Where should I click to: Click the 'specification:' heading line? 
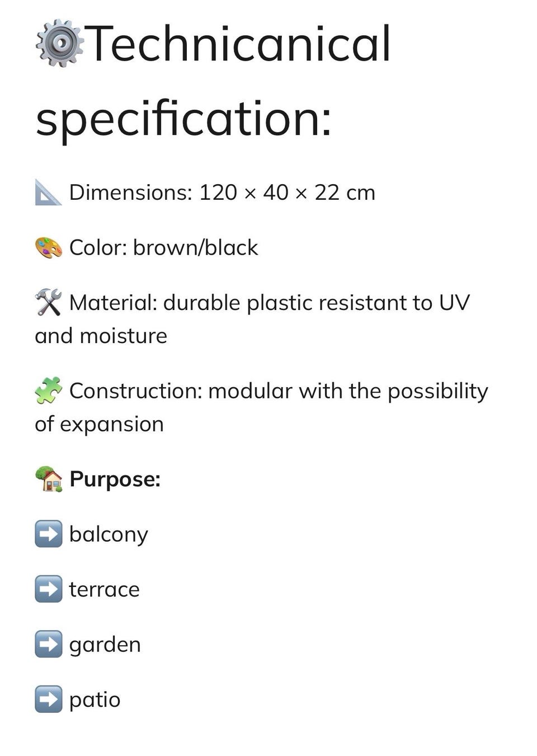tap(184, 119)
